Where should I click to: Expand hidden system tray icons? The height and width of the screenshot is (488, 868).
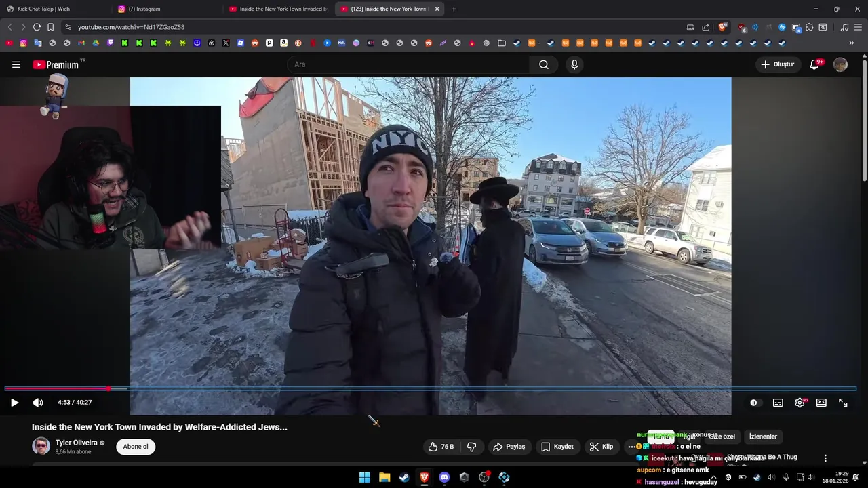tap(713, 477)
